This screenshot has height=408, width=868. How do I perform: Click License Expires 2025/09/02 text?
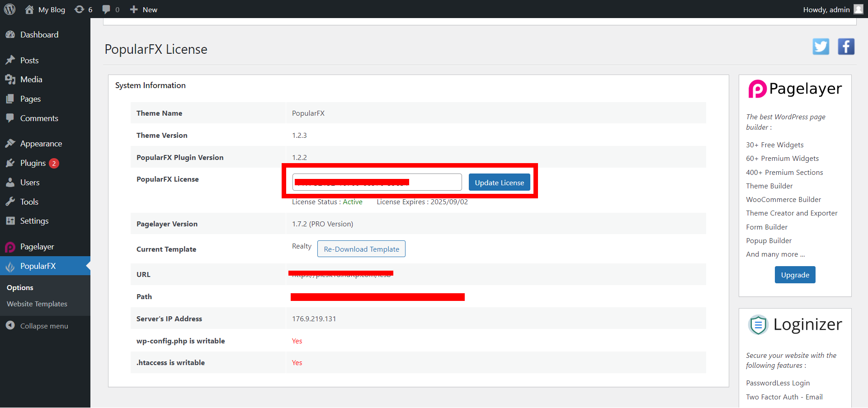422,202
